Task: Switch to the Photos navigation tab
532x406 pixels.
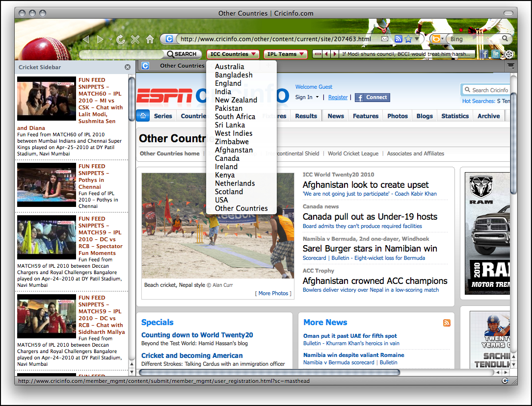Action: 398,116
